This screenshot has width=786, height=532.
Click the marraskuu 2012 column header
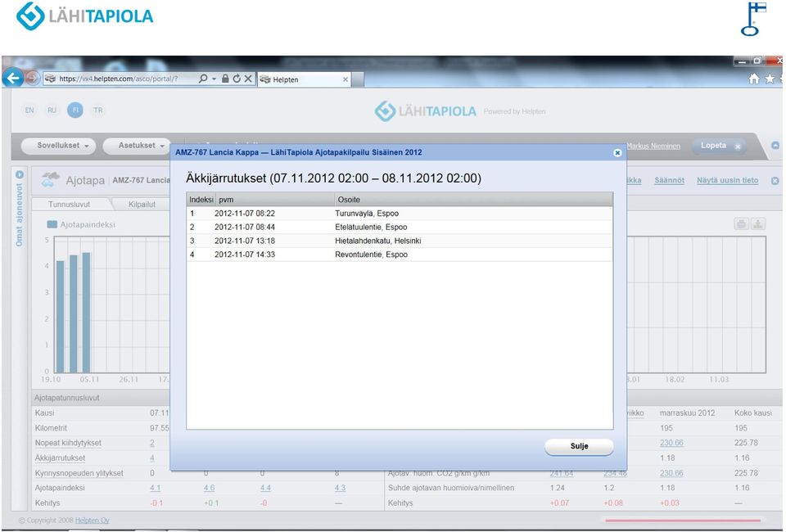tap(687, 413)
